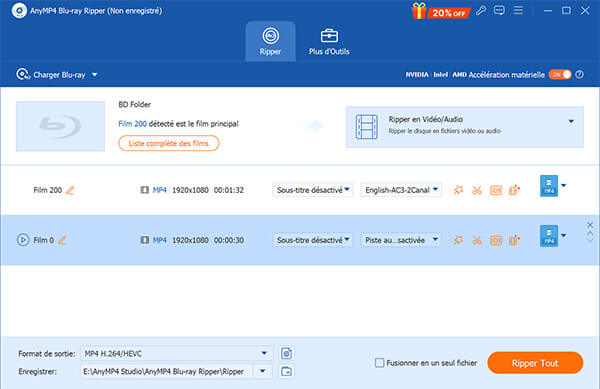This screenshot has height=389, width=600.
Task: Toggle the hardware acceleration switch off
Action: coord(560,75)
